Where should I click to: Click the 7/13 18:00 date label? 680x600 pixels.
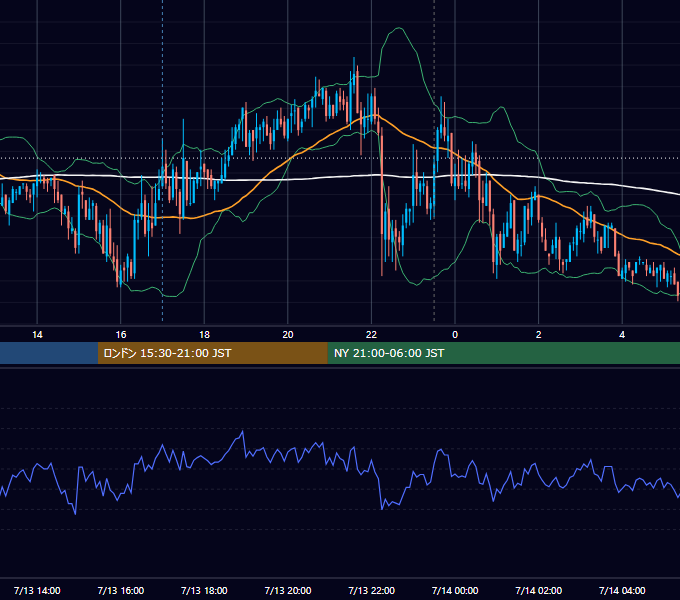click(204, 590)
